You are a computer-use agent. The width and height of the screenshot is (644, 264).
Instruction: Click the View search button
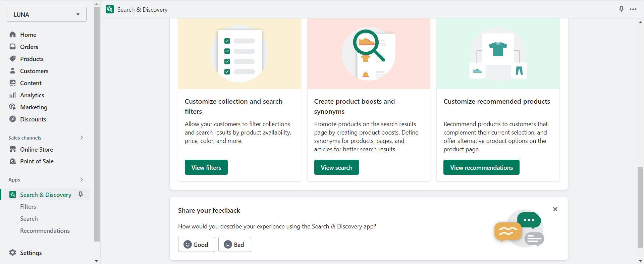point(336,167)
